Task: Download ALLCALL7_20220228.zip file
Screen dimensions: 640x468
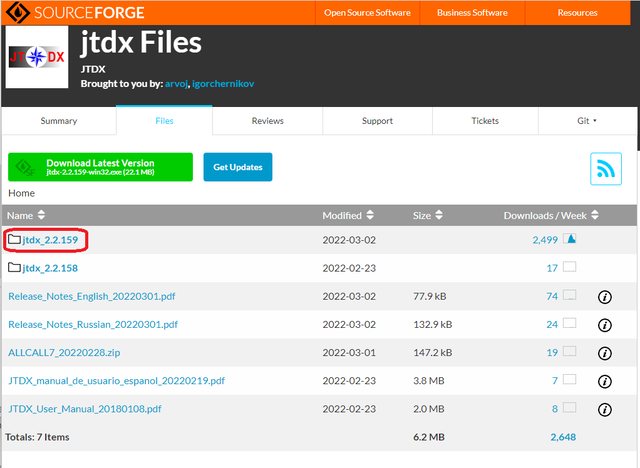Action: click(64, 353)
